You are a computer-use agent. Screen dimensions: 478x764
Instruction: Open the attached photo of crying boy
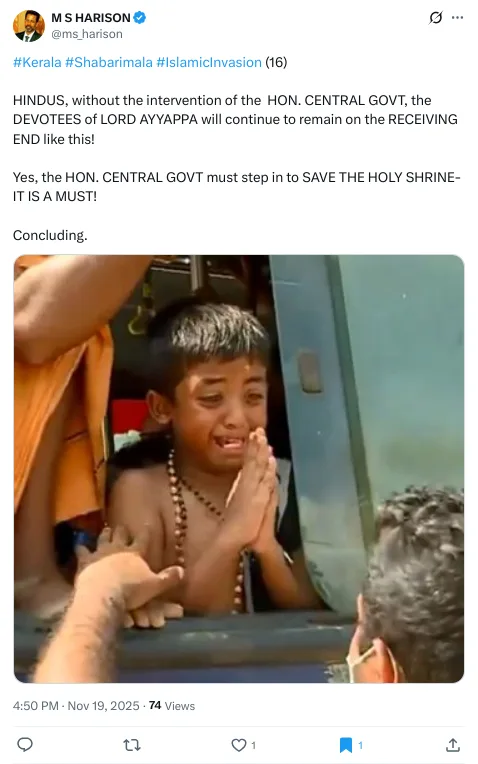click(x=239, y=469)
